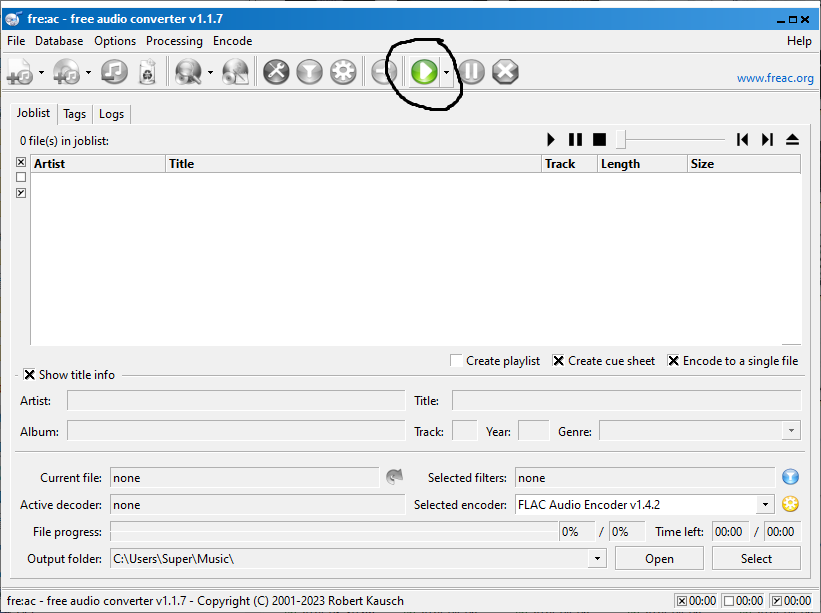821x613 pixels.
Task: Open general settings via the wrench icon
Action: [276, 72]
